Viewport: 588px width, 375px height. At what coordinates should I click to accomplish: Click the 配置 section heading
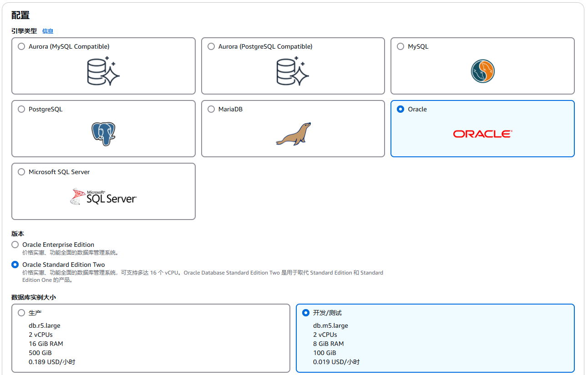[20, 15]
